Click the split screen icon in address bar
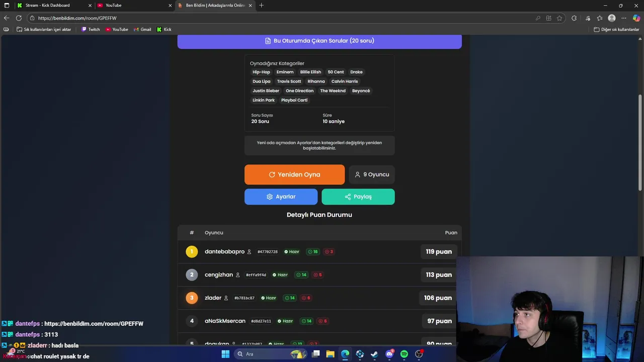Viewport: 644px width, 362px height. (x=548, y=18)
